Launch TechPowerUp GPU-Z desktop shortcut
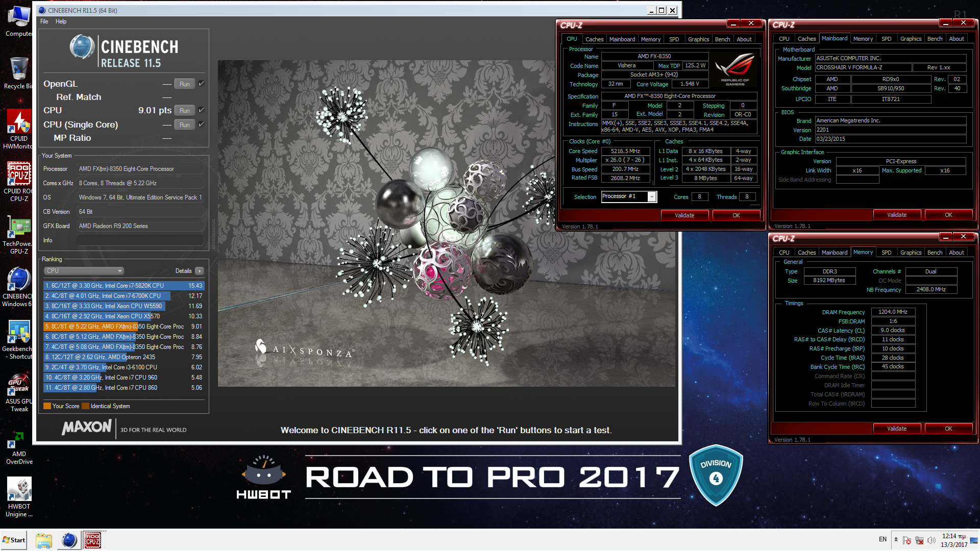This screenshot has height=551, width=980. (x=18, y=235)
